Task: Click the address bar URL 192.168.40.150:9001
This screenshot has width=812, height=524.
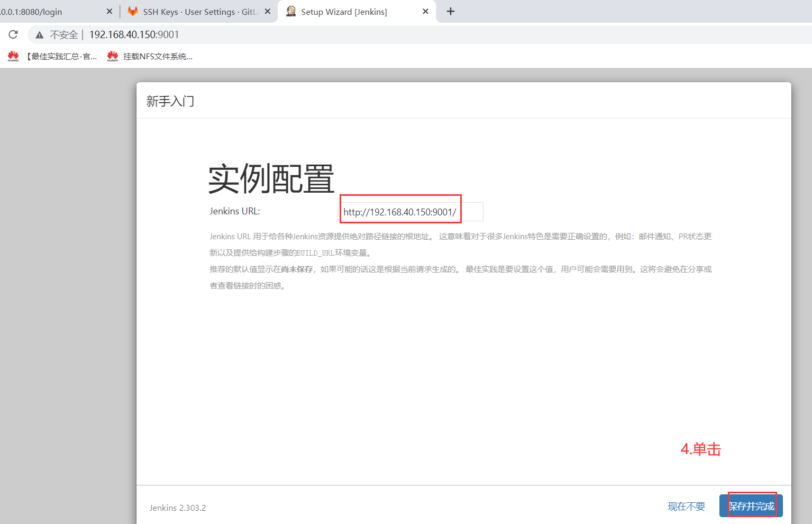Action: pyautogui.click(x=134, y=34)
